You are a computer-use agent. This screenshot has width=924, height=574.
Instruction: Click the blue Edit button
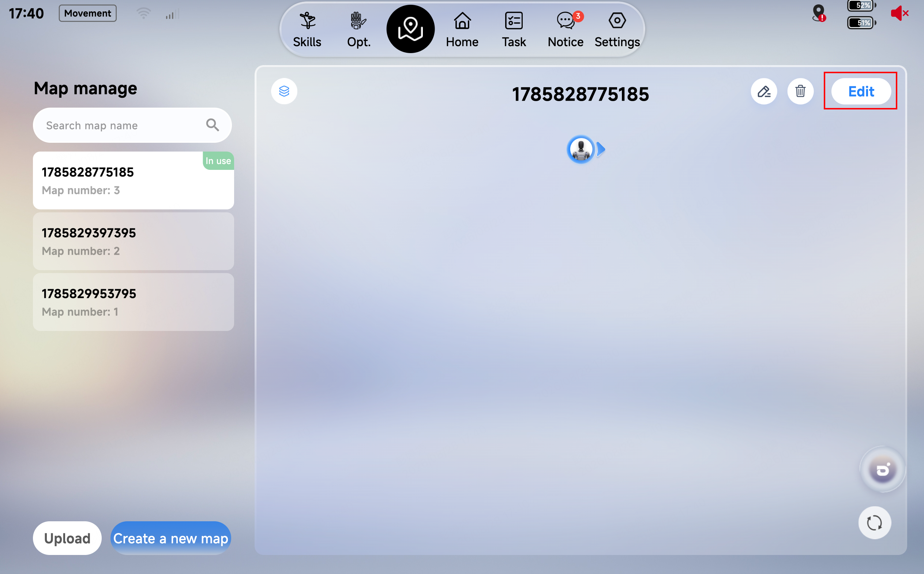click(x=861, y=91)
